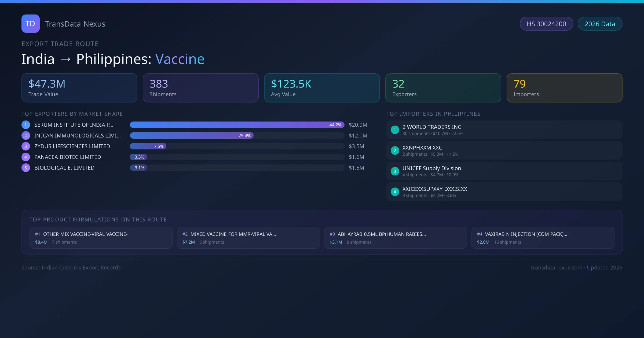The height and width of the screenshot is (338, 644).
Task: View the Top Importers in Philippines panel
Action: 433,114
